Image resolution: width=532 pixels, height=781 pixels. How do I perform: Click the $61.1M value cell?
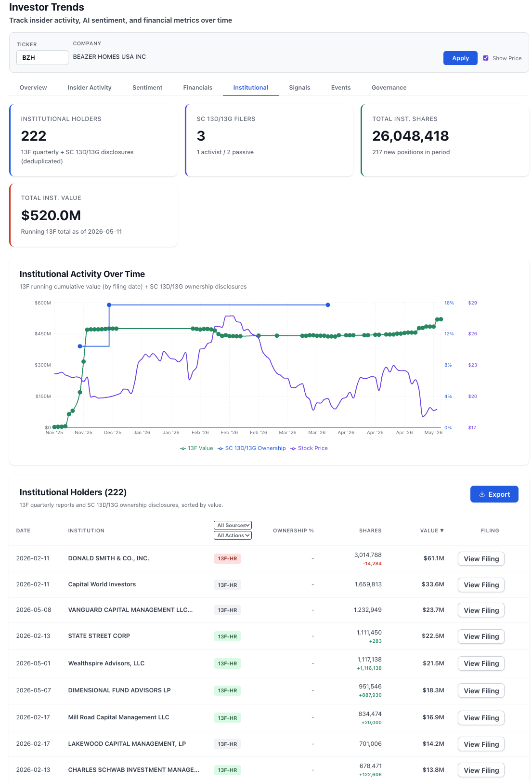pos(434,558)
